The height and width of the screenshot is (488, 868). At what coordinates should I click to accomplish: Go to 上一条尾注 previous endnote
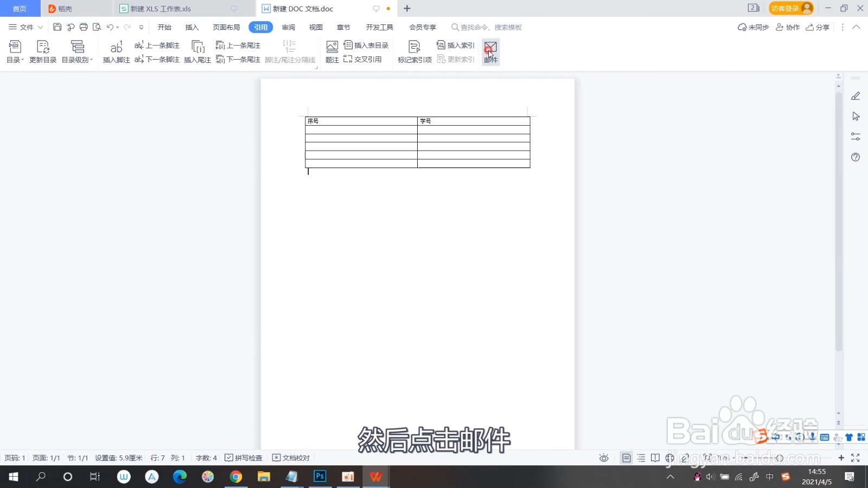[238, 46]
